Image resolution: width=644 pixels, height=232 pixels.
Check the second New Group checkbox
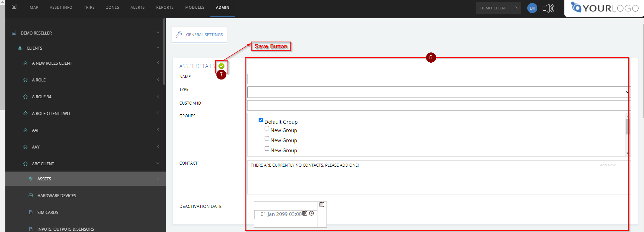[267, 138]
